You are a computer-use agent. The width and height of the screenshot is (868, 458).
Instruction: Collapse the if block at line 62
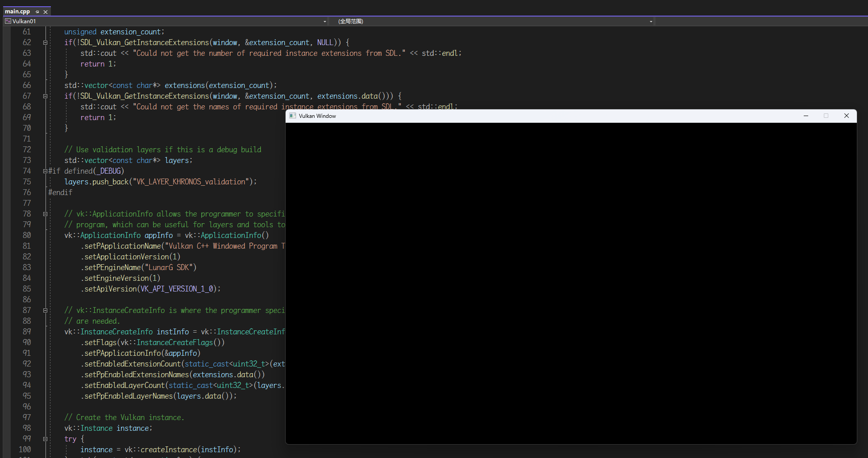click(x=45, y=43)
